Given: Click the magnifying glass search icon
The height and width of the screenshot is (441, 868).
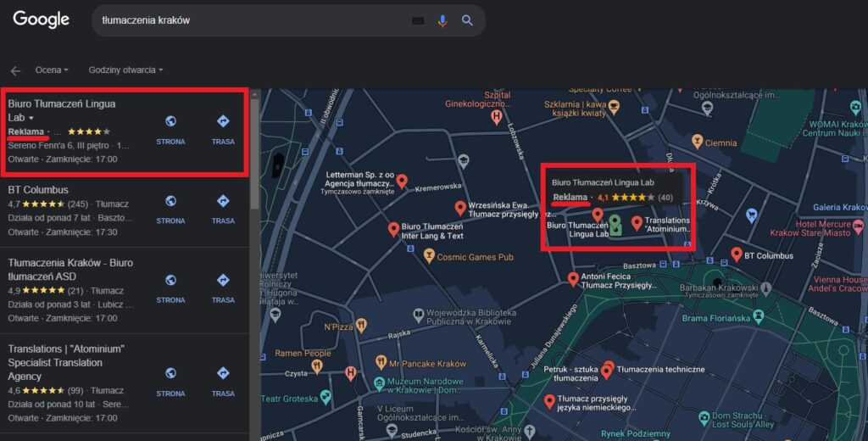Looking at the screenshot, I should point(467,21).
